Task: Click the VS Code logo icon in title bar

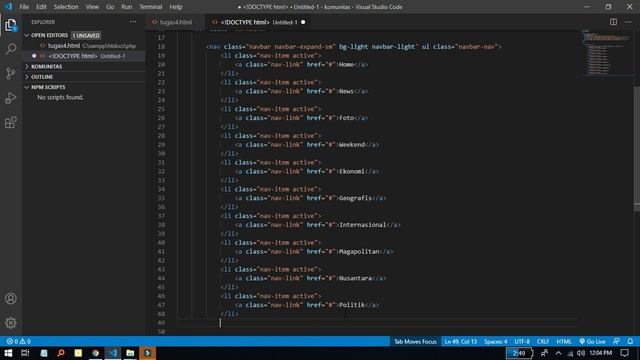Action: point(8,7)
